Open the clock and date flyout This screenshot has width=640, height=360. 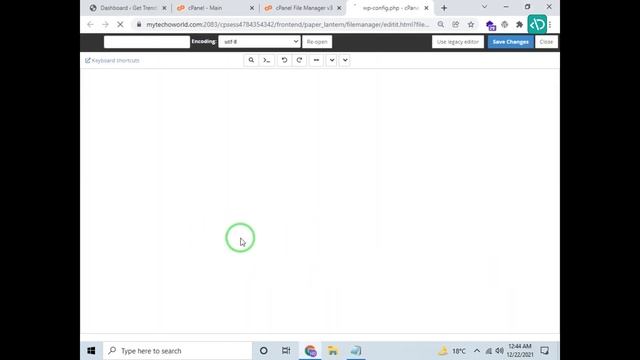click(x=520, y=351)
